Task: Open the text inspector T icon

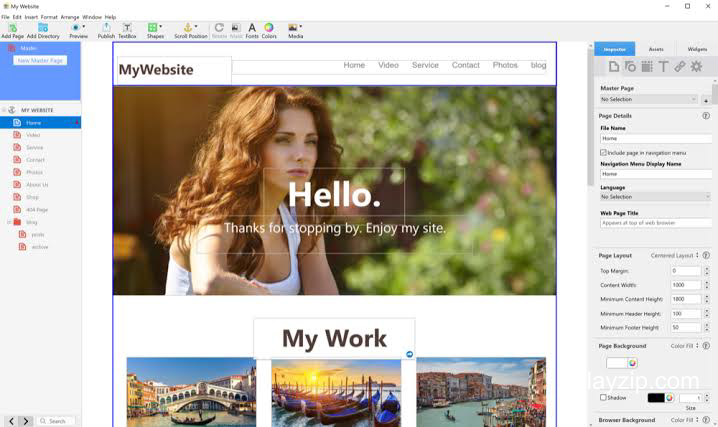Action: click(664, 67)
